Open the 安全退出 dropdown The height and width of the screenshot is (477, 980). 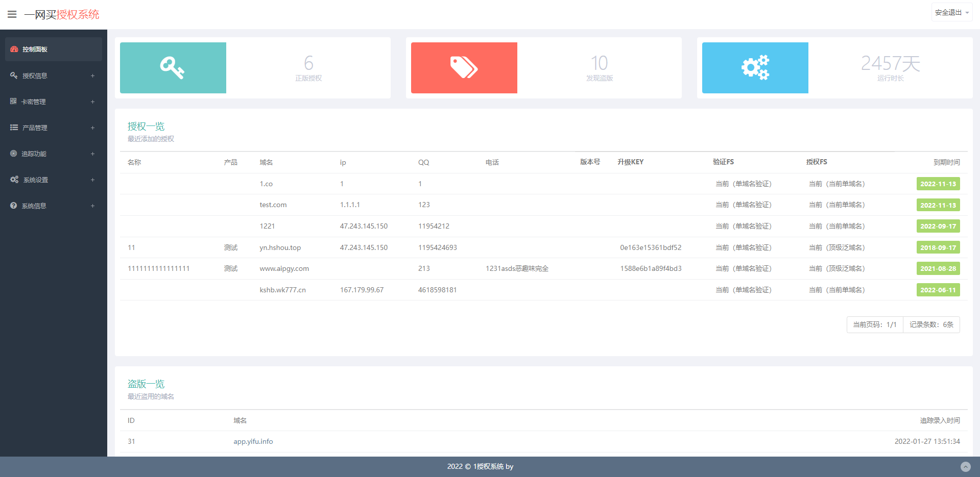(952, 12)
